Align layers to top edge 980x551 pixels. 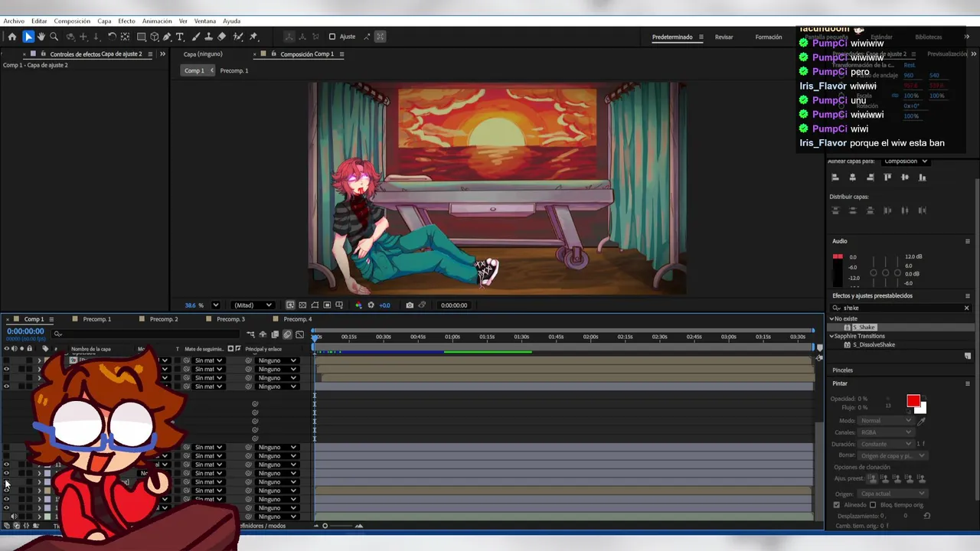(x=887, y=178)
